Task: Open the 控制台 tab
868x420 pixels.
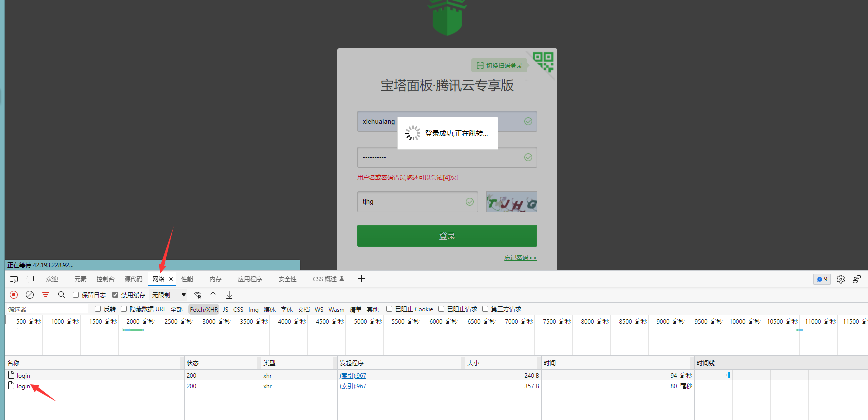Action: (x=105, y=279)
